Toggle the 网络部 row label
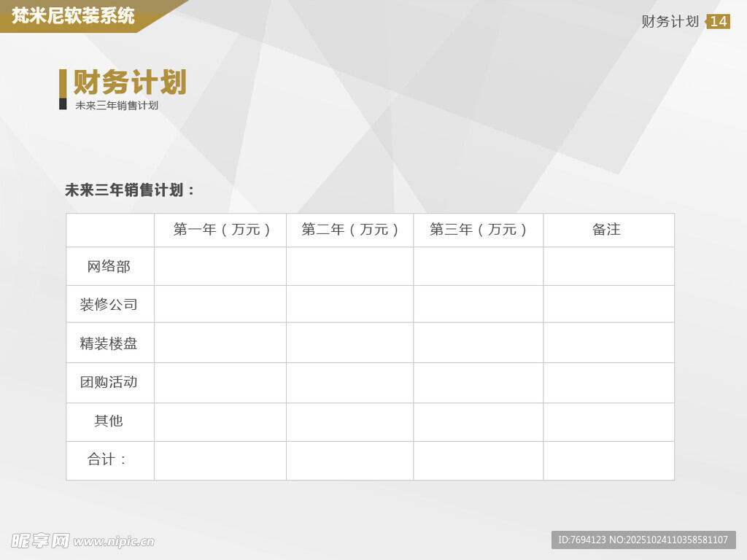Image resolution: width=747 pixels, height=560 pixels. pos(109,266)
